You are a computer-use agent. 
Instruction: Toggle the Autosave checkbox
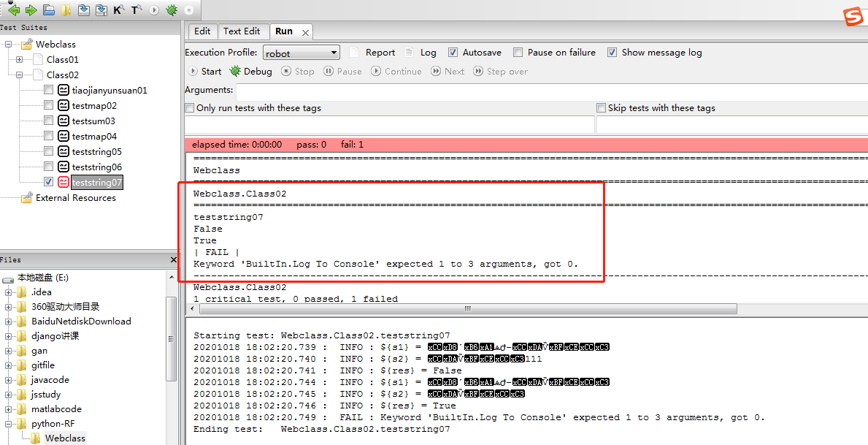click(453, 52)
